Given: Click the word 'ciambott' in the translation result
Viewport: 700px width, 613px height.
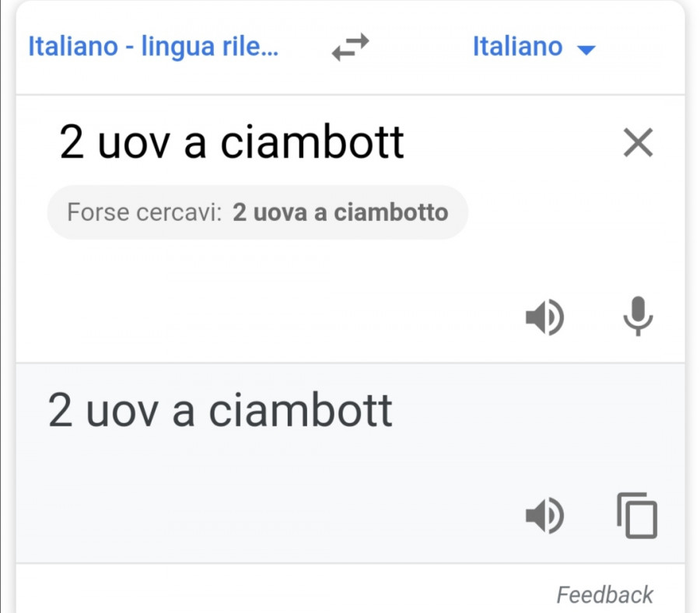Looking at the screenshot, I should pos(301,411).
